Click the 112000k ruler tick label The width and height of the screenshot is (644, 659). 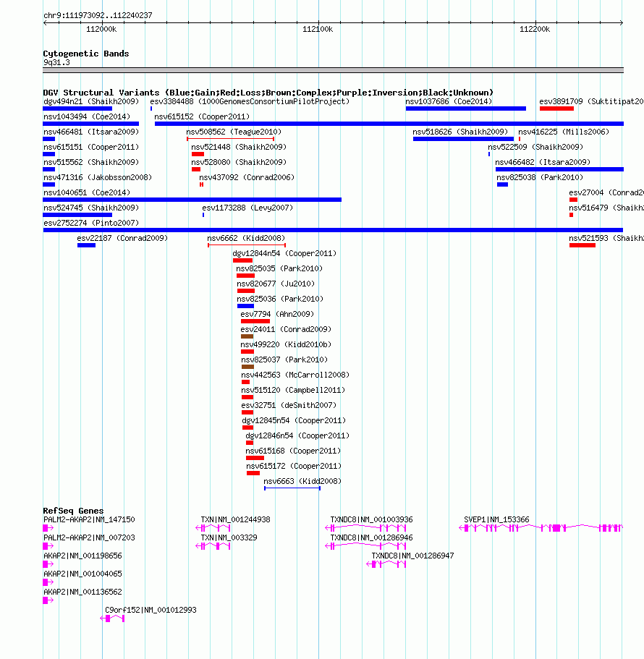click(x=101, y=29)
